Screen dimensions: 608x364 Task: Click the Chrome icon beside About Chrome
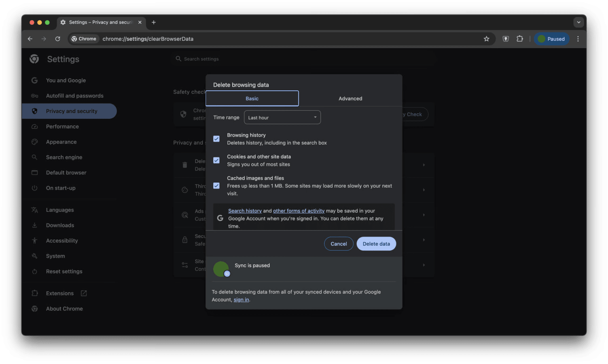pos(35,309)
